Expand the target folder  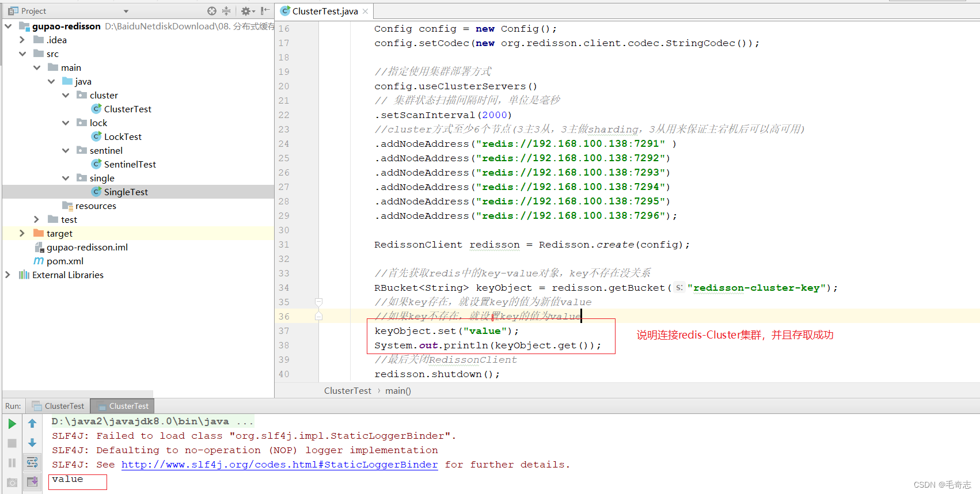pyautogui.click(x=22, y=233)
